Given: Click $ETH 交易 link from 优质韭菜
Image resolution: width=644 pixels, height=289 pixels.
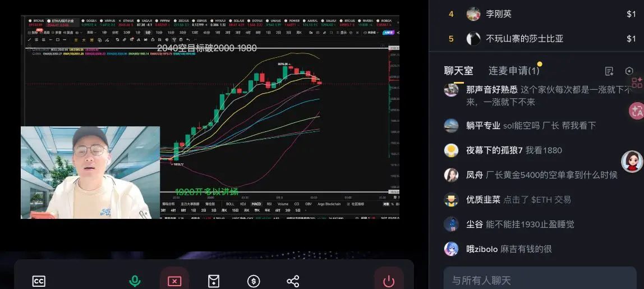Looking at the screenshot, I should [551, 199].
